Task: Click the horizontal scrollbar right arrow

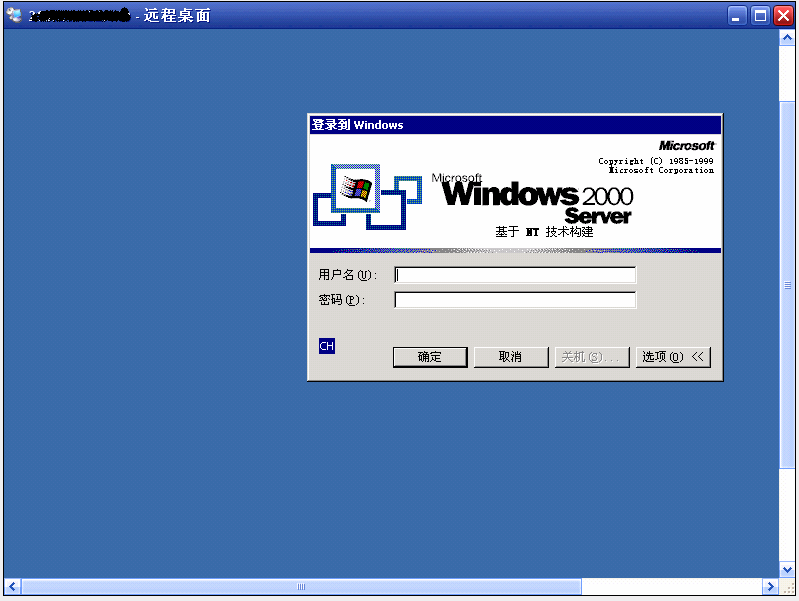Action: click(x=770, y=587)
